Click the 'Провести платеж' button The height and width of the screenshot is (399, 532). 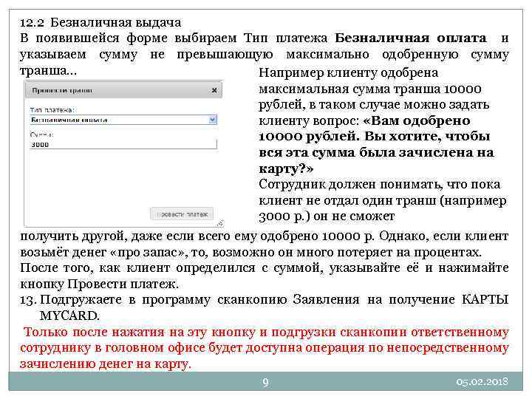[182, 214]
